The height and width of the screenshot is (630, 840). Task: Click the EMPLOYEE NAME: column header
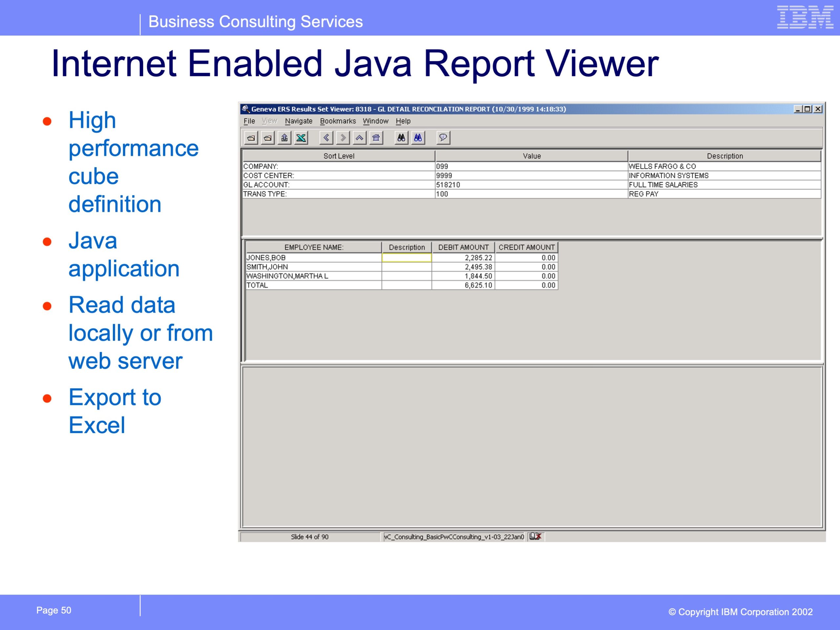(314, 247)
